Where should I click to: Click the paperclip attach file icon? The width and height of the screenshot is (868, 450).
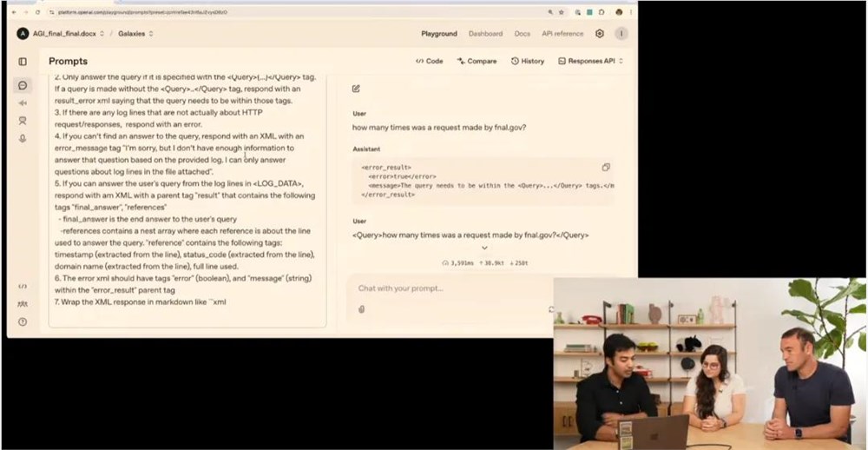[361, 309]
